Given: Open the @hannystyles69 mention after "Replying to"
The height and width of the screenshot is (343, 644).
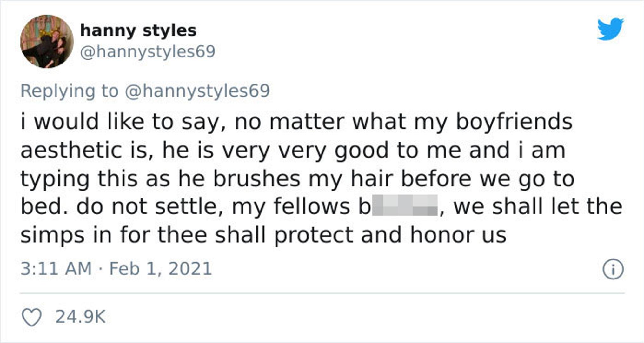Looking at the screenshot, I should [x=197, y=91].
